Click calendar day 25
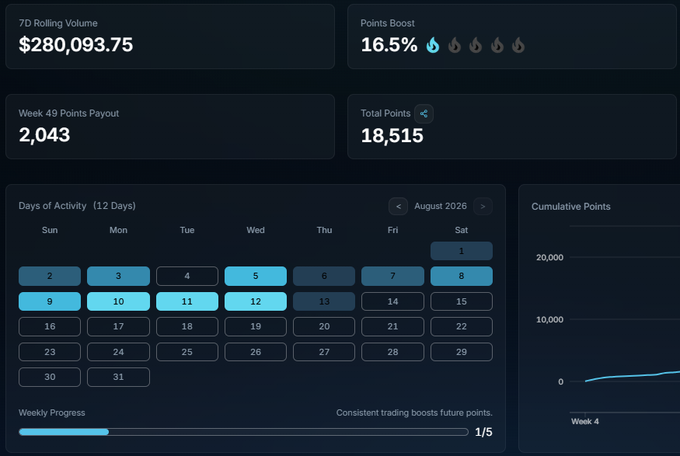Screen dimensions: 680x456 [x=187, y=351]
